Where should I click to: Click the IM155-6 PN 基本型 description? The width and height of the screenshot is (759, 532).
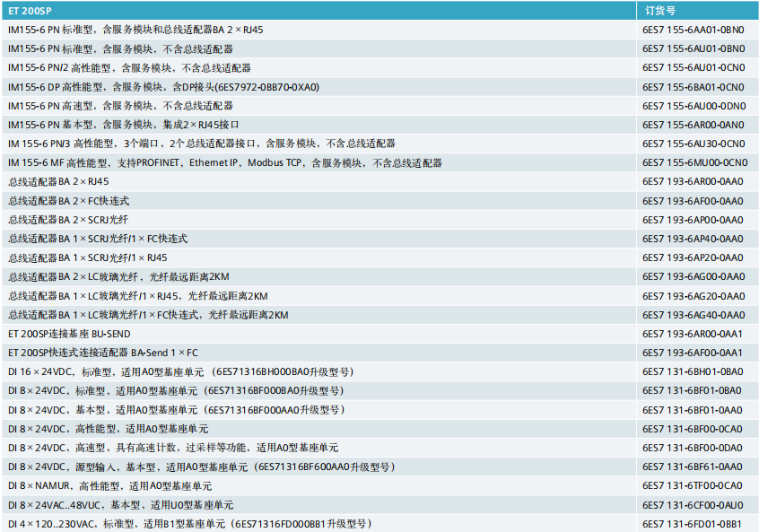click(124, 125)
